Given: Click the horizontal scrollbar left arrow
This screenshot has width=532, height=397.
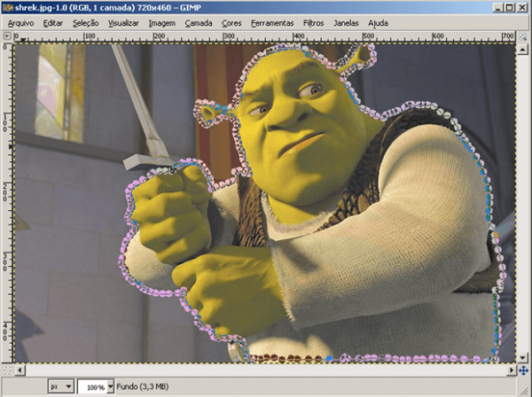Looking at the screenshot, I should 20,370.
